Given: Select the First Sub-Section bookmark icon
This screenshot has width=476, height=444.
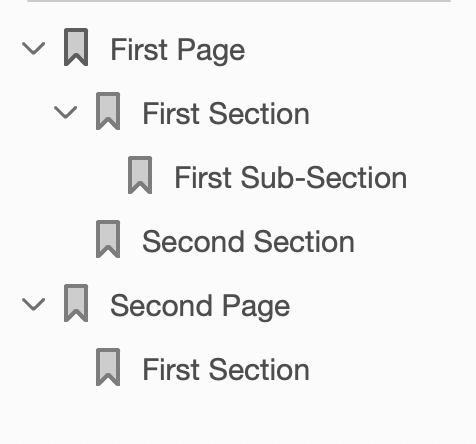Looking at the screenshot, I should pyautogui.click(x=140, y=175).
